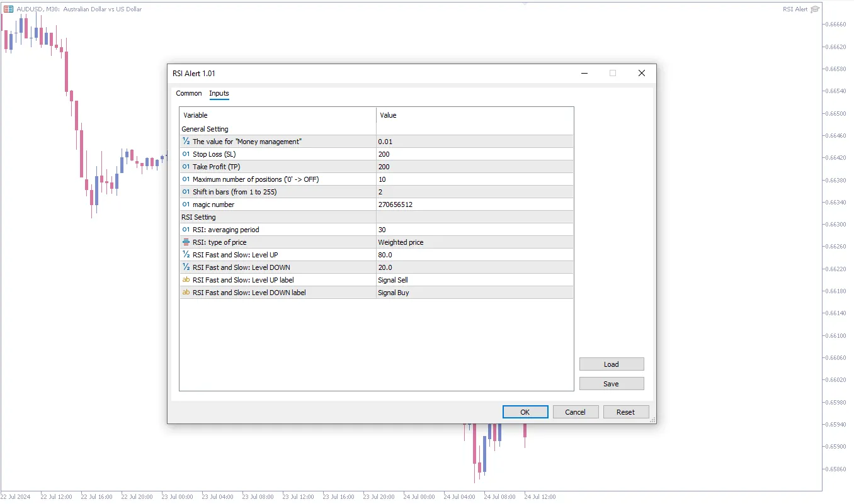Click the RSI type of price icon
Image resolution: width=854 pixels, height=504 pixels.
pos(186,242)
